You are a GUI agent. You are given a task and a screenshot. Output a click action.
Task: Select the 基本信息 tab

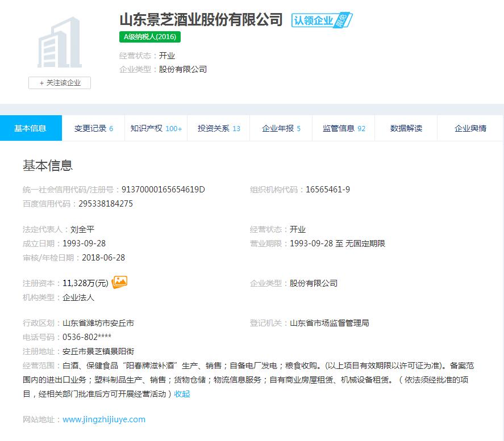click(x=31, y=128)
